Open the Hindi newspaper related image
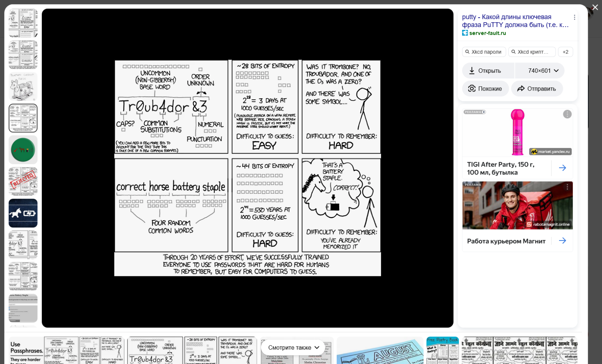 pos(519,350)
